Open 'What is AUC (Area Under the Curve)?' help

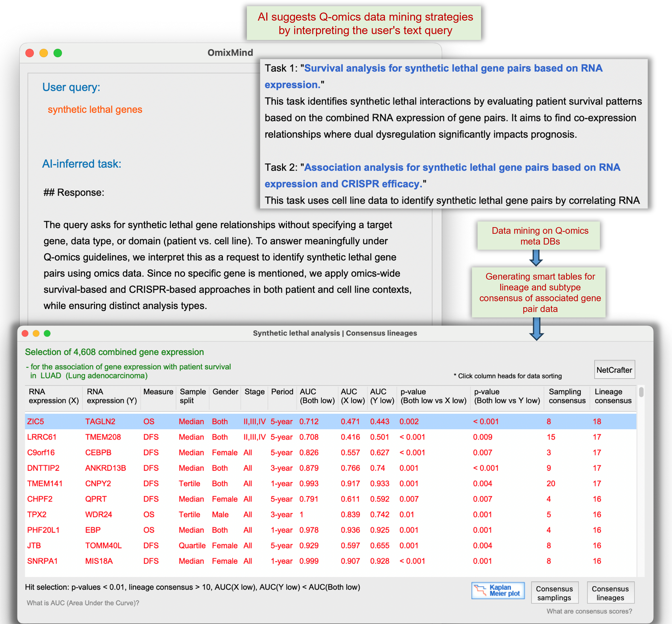coord(83,603)
